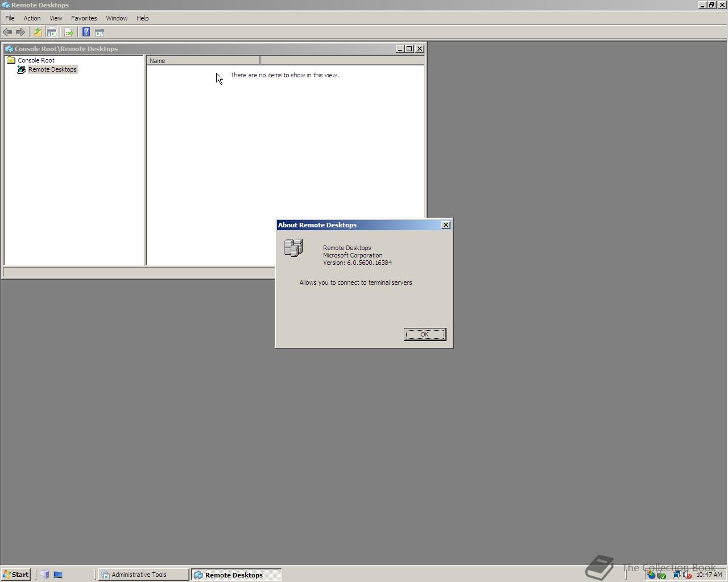Viewport: 728px width, 582px height.
Task: Click the Export List toolbar icon
Action: click(69, 32)
